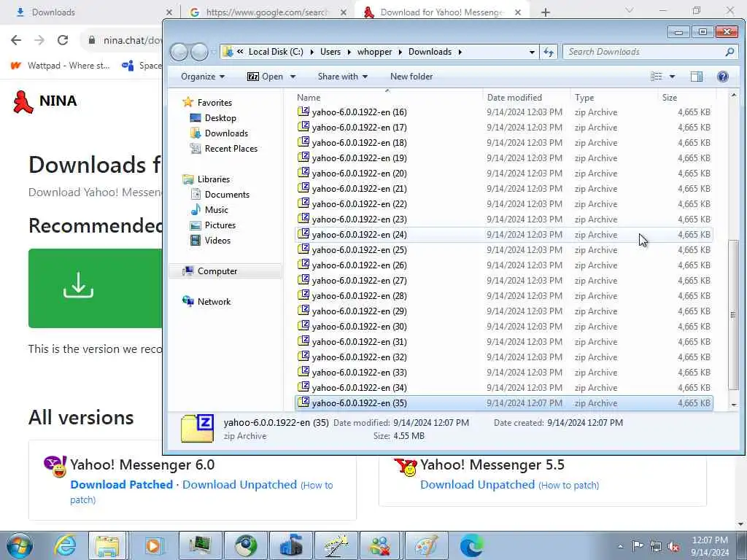The height and width of the screenshot is (560, 747).
Task: Select Libraries in the navigation pane
Action: [x=214, y=179]
